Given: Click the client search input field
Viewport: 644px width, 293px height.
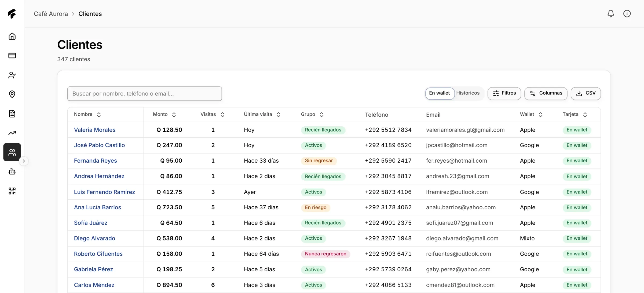Looking at the screenshot, I should [145, 94].
